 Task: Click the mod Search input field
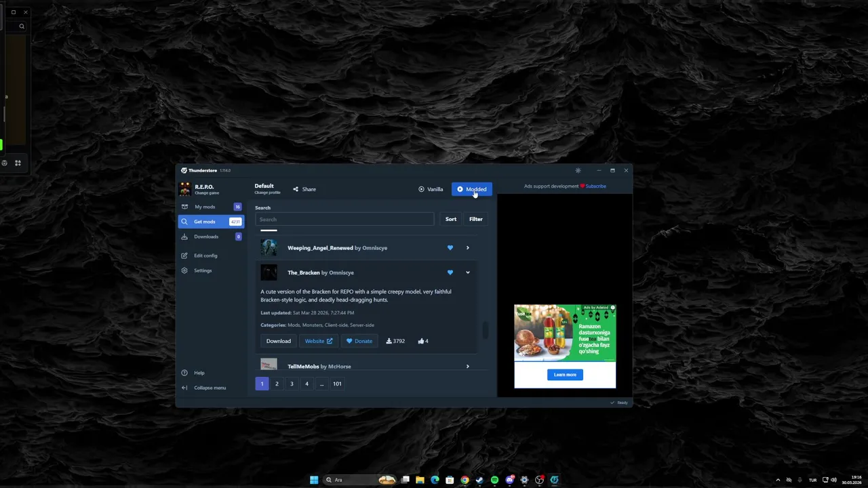[x=344, y=219]
